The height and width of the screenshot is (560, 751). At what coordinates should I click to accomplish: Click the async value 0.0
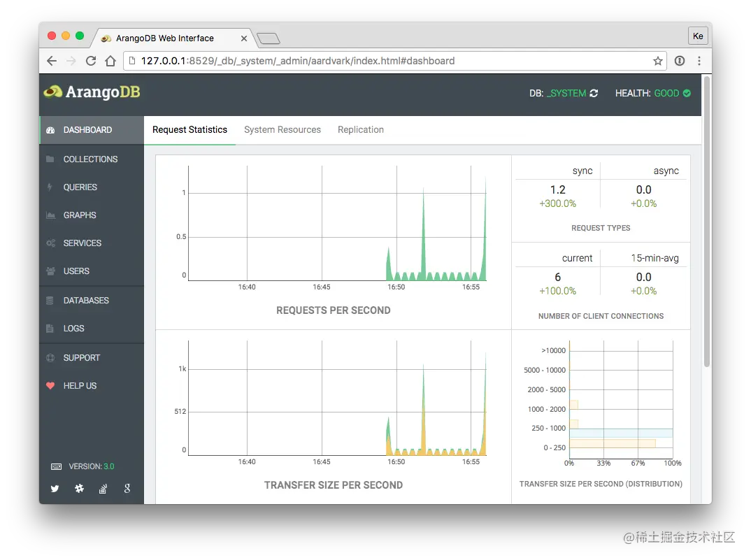tap(644, 189)
